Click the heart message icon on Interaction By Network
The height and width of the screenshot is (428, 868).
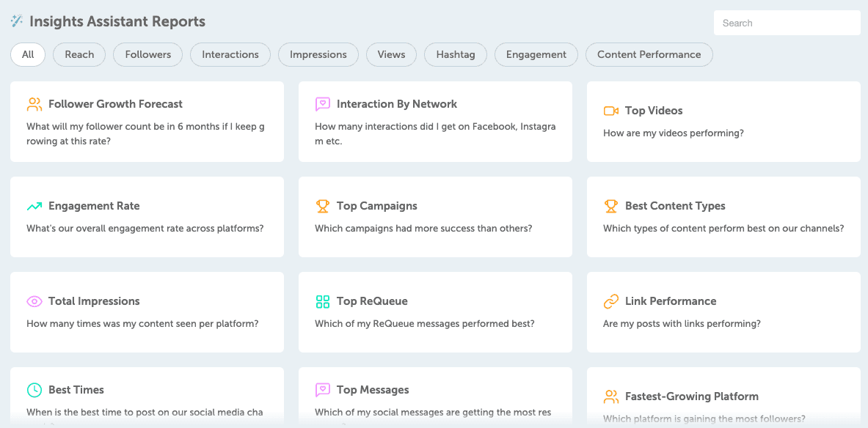point(323,104)
